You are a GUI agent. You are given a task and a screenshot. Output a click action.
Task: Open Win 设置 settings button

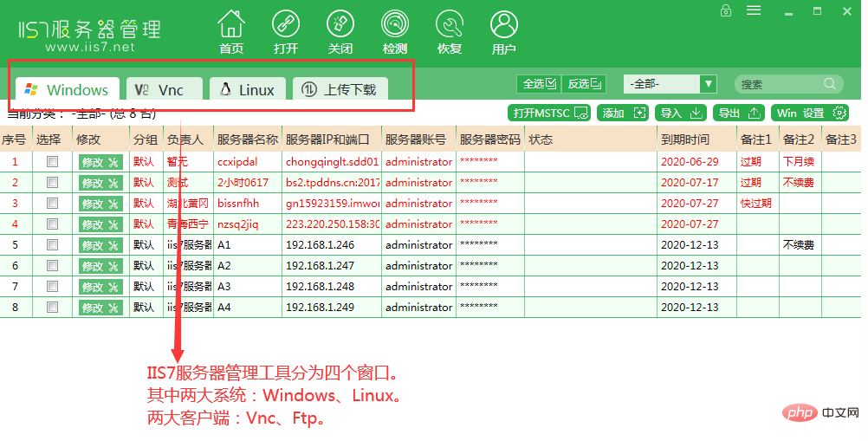(809, 113)
